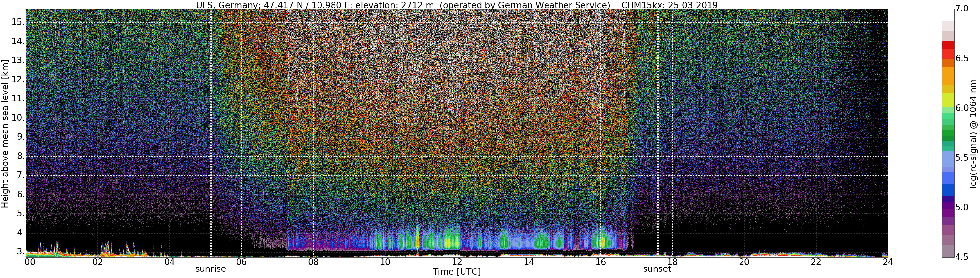The width and height of the screenshot is (980, 278).
Task: Click the orange segment of the colorbar
Action: point(948,76)
